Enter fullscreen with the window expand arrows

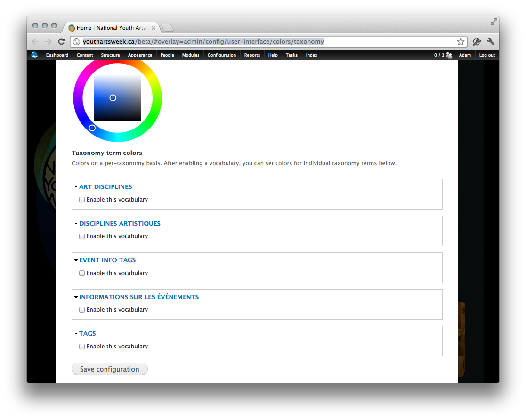coord(494,22)
